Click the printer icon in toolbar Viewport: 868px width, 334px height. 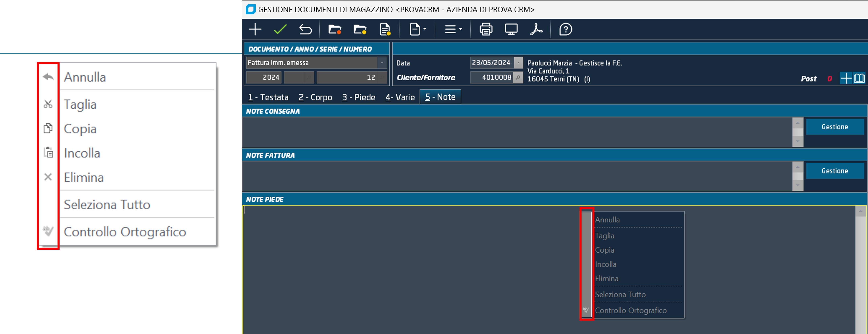(486, 29)
